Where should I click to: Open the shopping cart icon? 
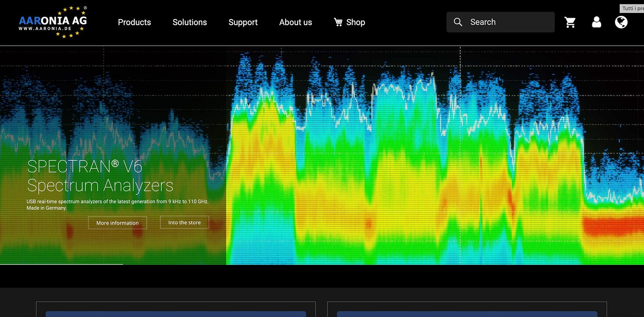(570, 22)
